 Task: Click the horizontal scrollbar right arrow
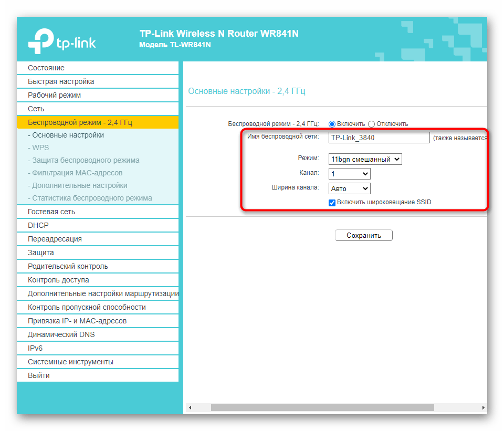tap(483, 407)
